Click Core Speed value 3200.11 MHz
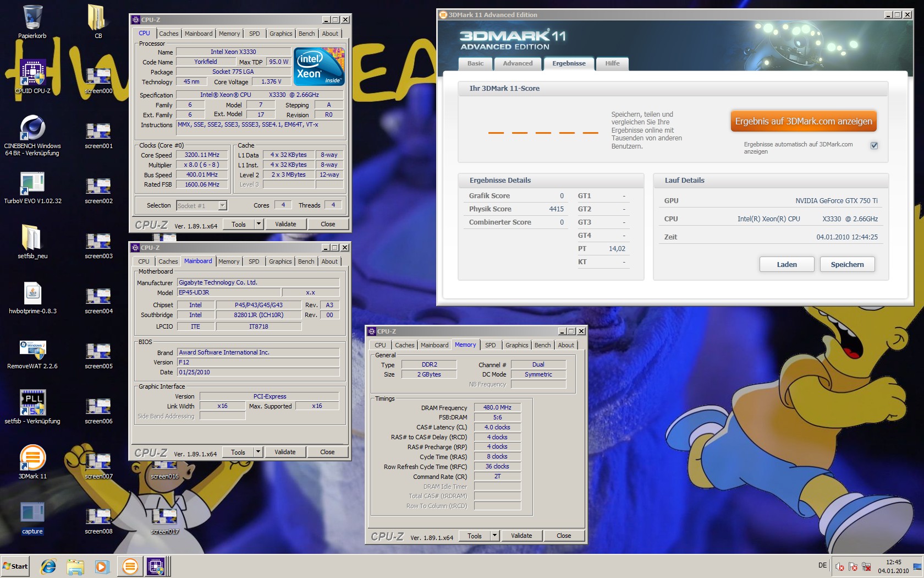This screenshot has height=578, width=924. (202, 155)
